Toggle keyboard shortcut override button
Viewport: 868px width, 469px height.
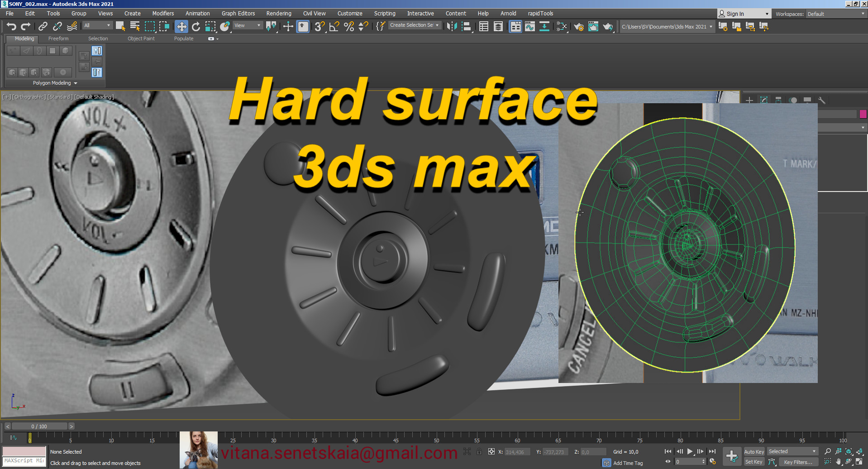point(303,26)
